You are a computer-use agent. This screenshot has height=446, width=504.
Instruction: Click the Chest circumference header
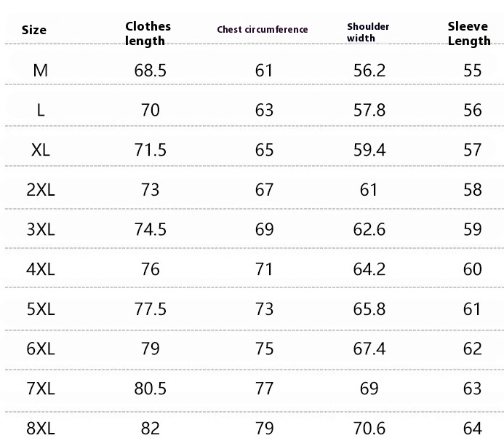pyautogui.click(x=263, y=30)
